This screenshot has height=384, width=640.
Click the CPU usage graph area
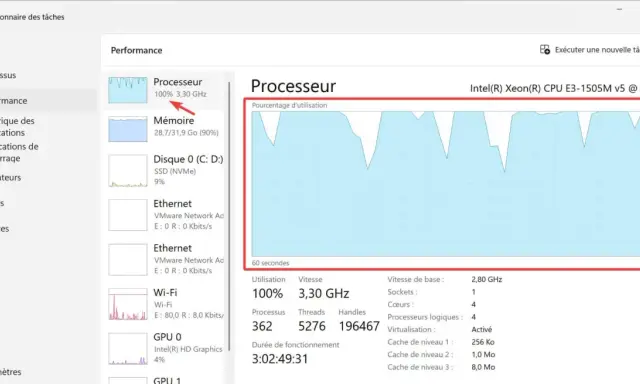click(x=446, y=184)
